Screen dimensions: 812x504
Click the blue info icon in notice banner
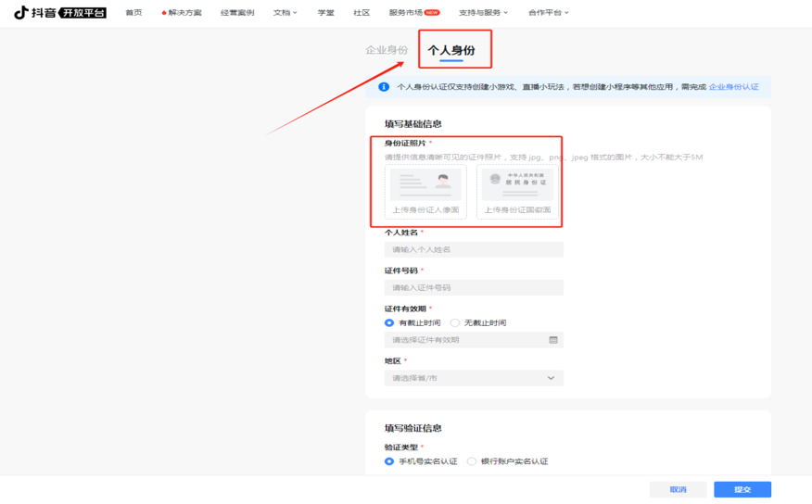(x=384, y=87)
